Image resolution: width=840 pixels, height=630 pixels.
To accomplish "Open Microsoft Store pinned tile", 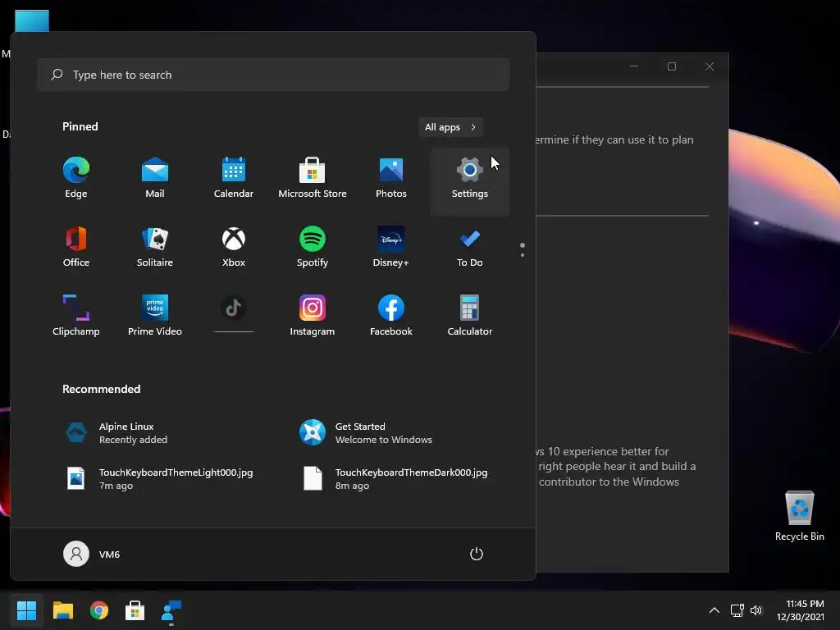I will click(x=313, y=179).
